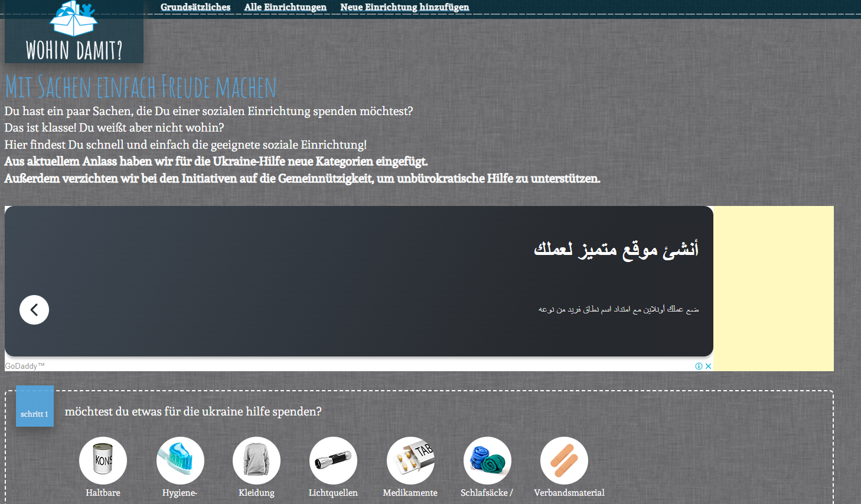Go to Neue Einrichtung hinzufügen
The height and width of the screenshot is (504, 861).
point(405,7)
